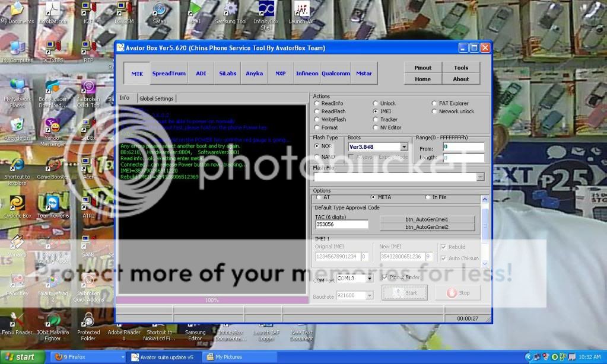Select the ReadInfo action radio button
Image resolution: width=607 pixels, height=364 pixels.
click(317, 103)
